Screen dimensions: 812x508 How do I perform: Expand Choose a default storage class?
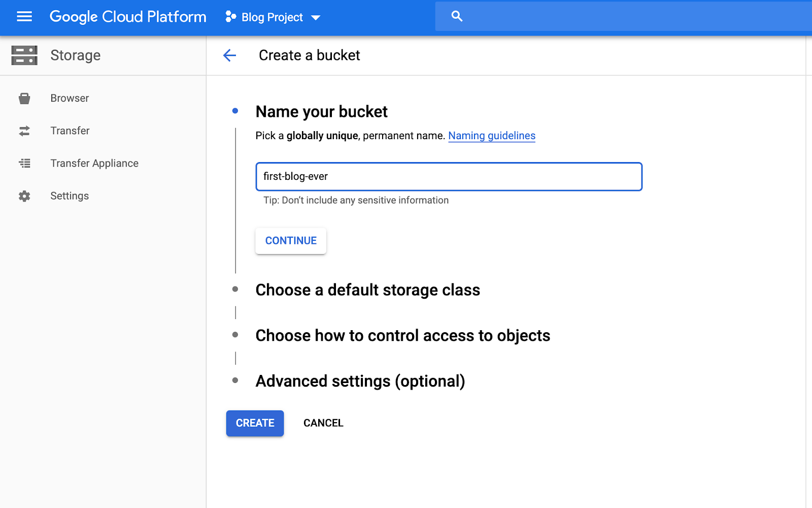click(367, 290)
